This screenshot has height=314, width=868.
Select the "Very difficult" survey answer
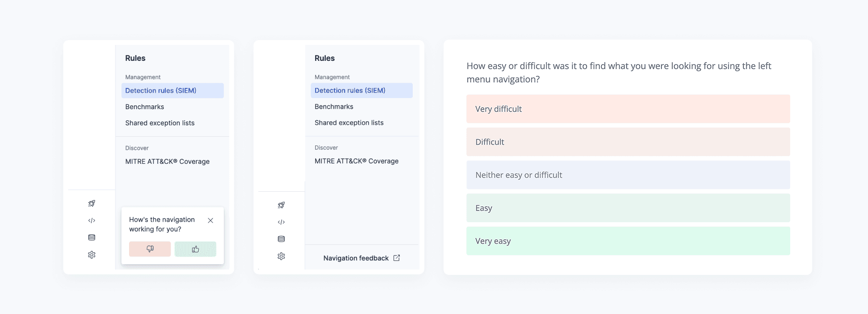click(628, 109)
